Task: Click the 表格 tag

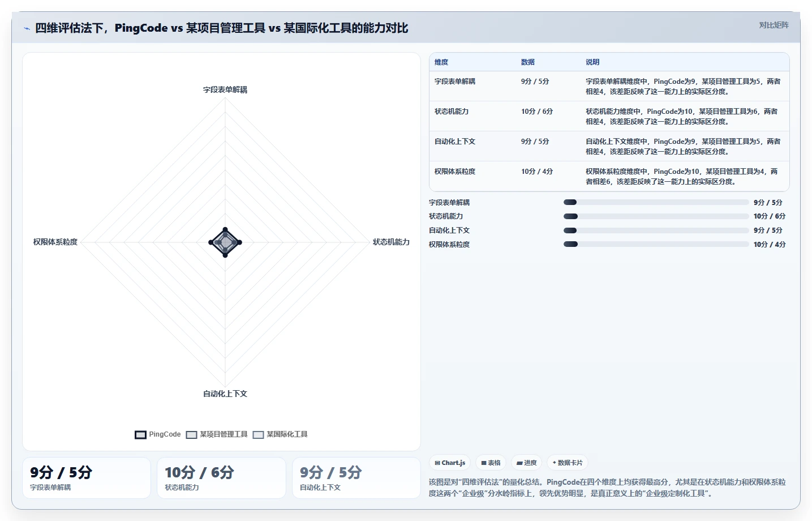Action: [x=491, y=463]
